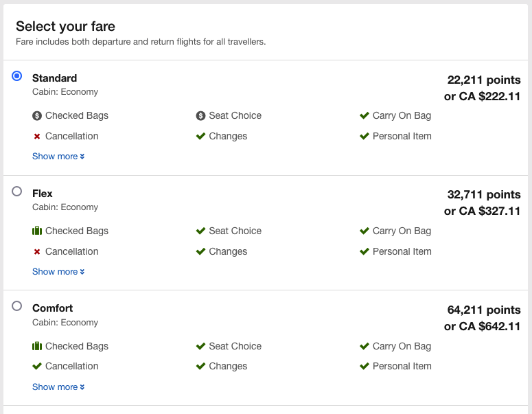The width and height of the screenshot is (532, 414).
Task: Click the Flex fare title
Action: [x=43, y=194]
